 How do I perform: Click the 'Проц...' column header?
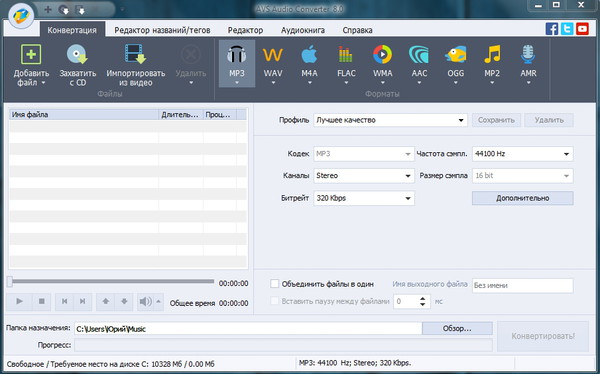(220, 114)
